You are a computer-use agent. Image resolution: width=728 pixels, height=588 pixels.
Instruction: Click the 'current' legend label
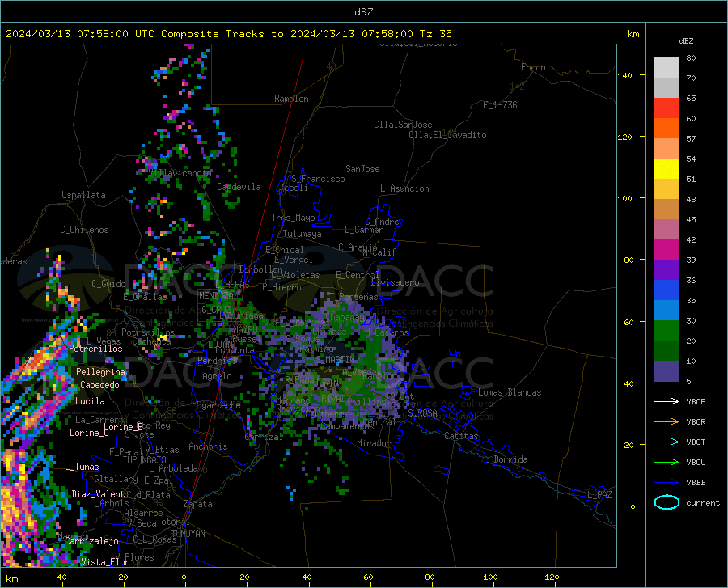(703, 502)
